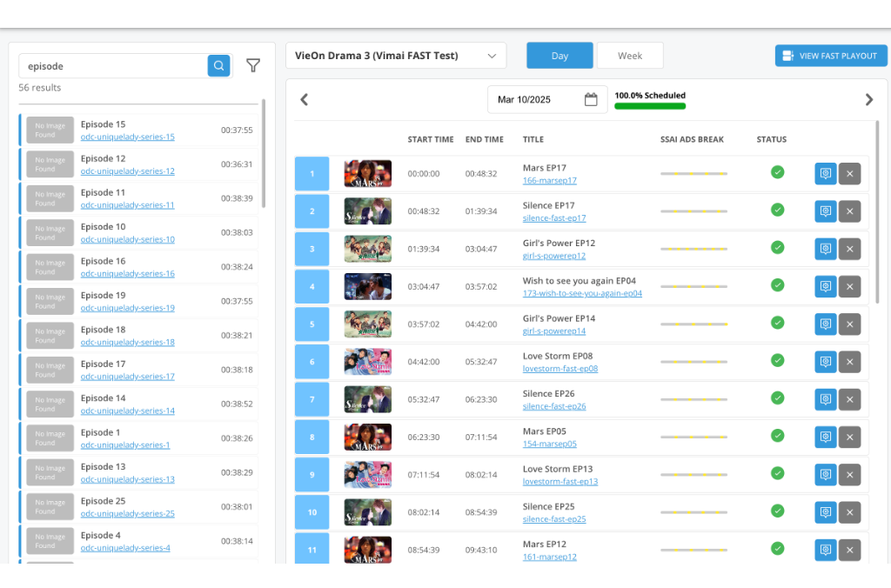Click the SSAI ads break bar for Silence EP26
Viewport: 891px width, 588px height.
(x=693, y=400)
